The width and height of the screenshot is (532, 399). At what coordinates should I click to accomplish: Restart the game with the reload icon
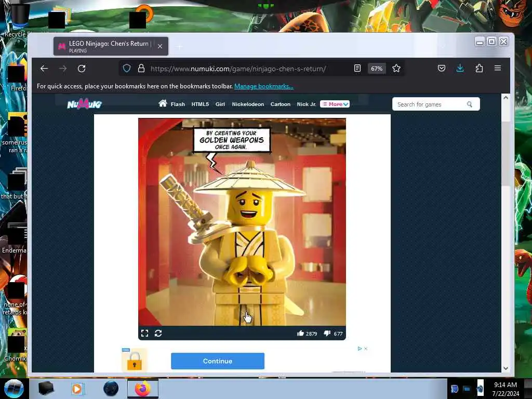click(158, 333)
